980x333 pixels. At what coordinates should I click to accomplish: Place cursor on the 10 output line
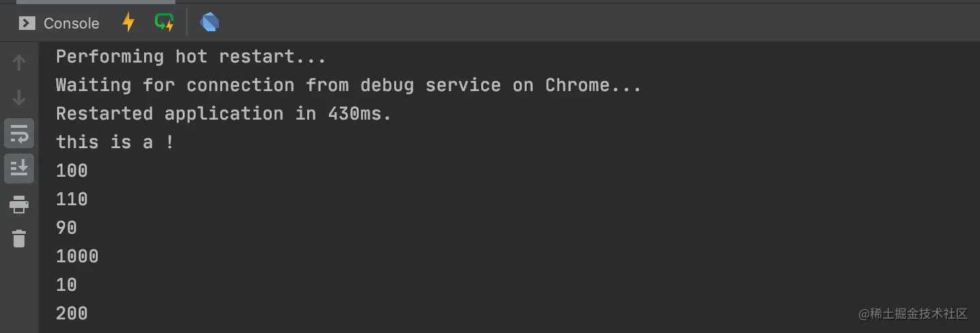[67, 285]
